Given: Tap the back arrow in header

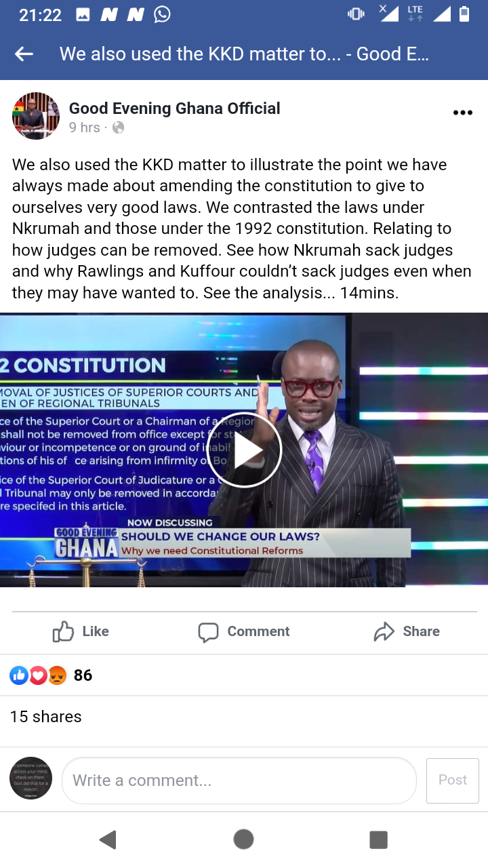Looking at the screenshot, I should tap(24, 54).
